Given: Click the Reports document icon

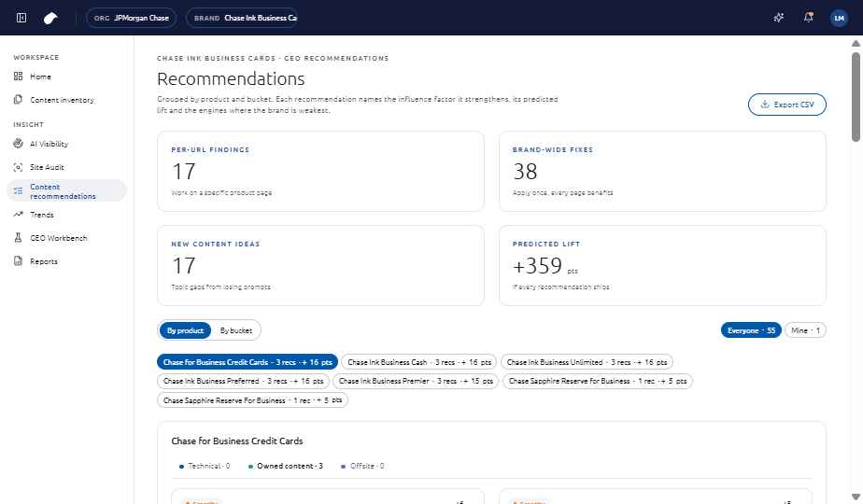Looking at the screenshot, I should (x=18, y=260).
